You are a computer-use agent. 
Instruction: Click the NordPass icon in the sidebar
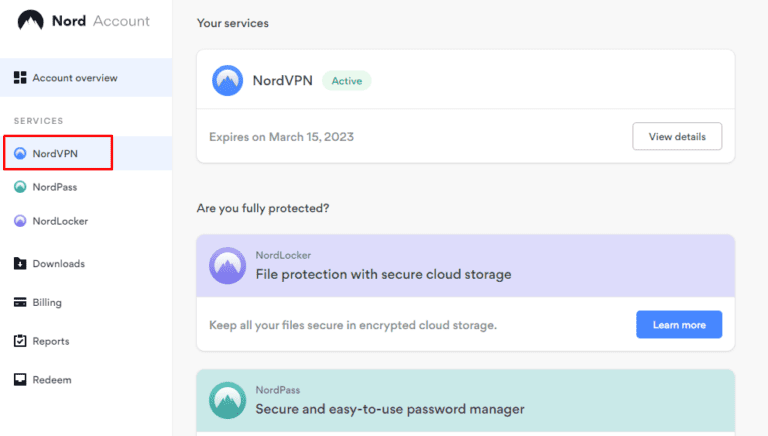(x=20, y=187)
